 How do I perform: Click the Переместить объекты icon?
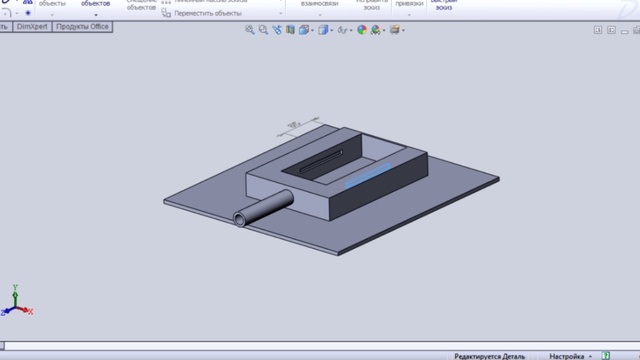click(166, 13)
